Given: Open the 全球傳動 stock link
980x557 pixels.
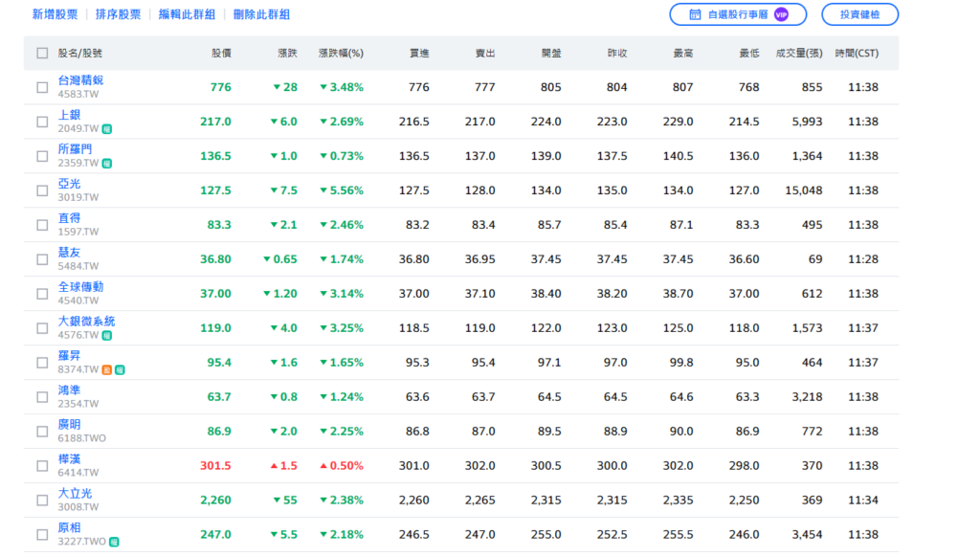Looking at the screenshot, I should point(80,287).
